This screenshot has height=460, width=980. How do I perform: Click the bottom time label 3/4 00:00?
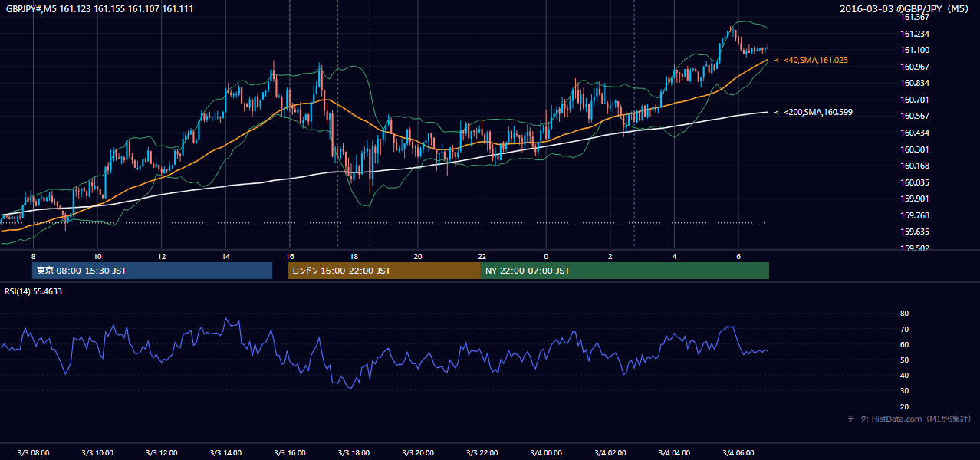coord(545,452)
